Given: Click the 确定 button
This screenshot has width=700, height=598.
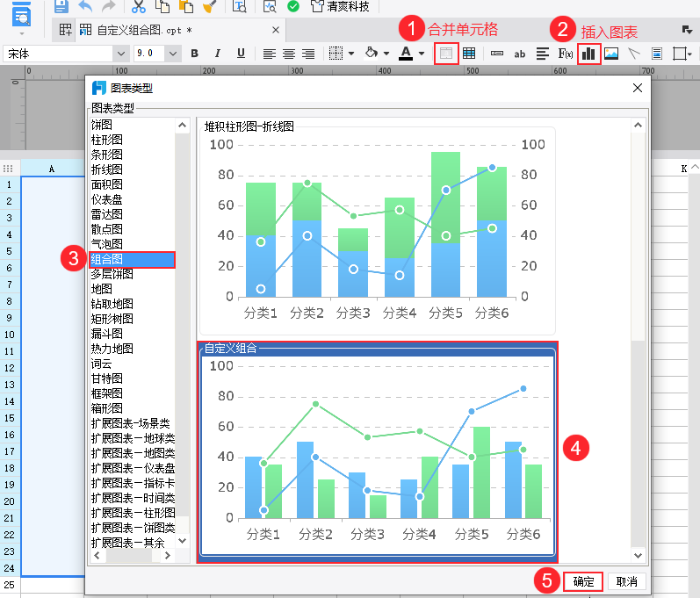Looking at the screenshot, I should click(x=583, y=581).
